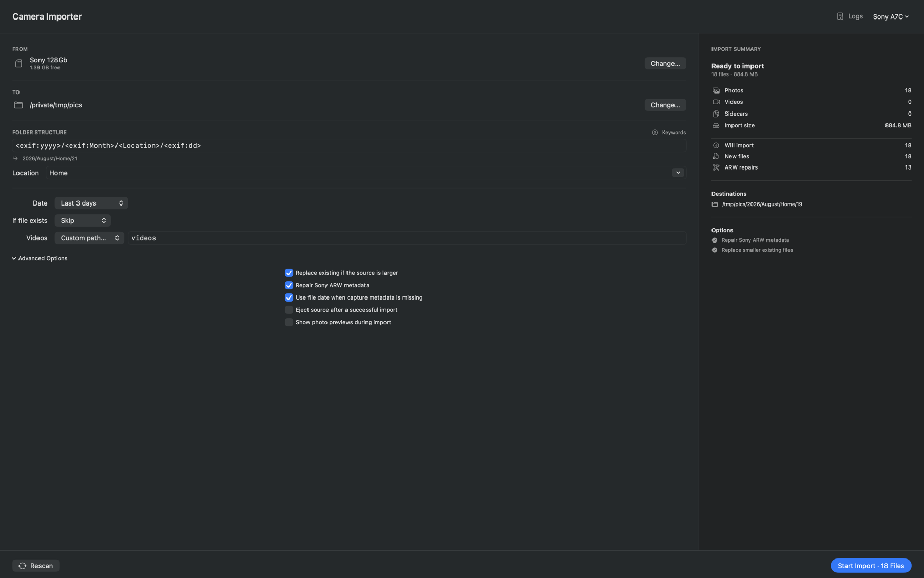Viewport: 924px width, 578px height.
Task: Click the Import size drive icon
Action: point(716,125)
